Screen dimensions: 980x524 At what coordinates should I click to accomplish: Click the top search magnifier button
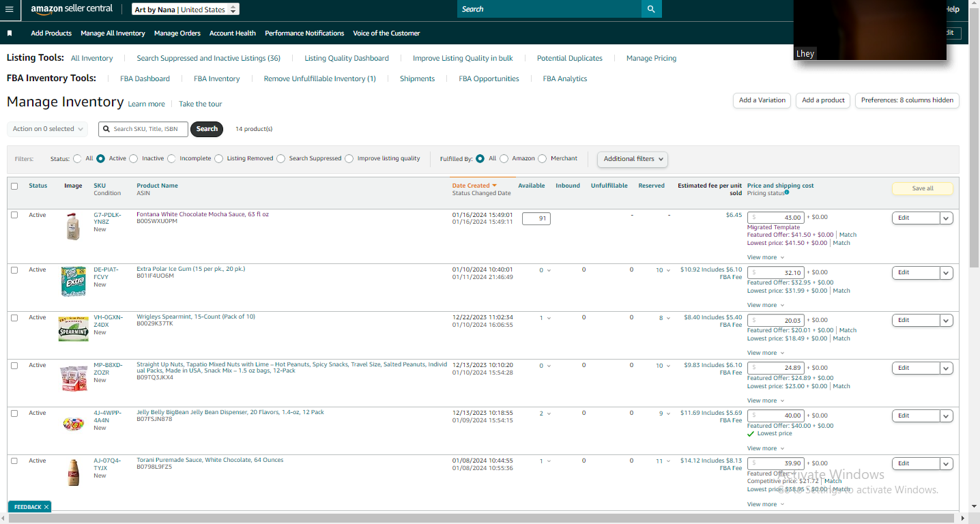pos(651,9)
